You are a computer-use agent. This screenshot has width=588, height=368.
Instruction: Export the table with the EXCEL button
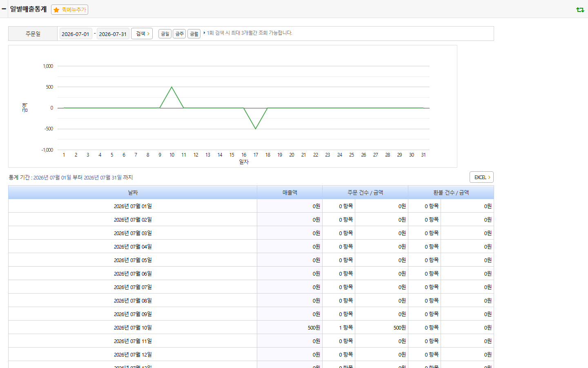click(x=481, y=177)
